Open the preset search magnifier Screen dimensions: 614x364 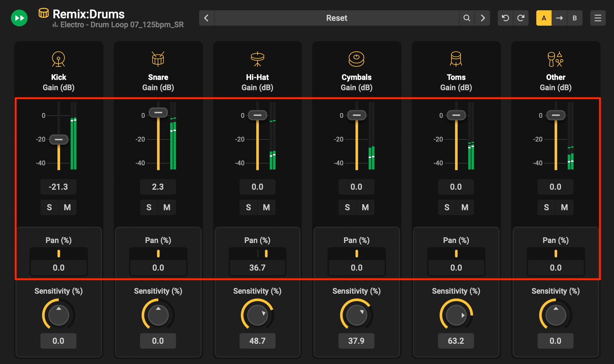tap(467, 18)
